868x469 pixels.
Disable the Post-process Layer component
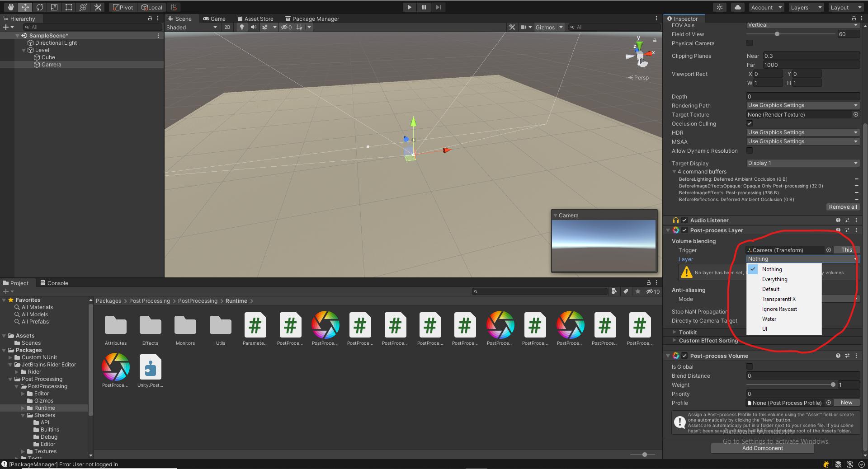click(684, 230)
